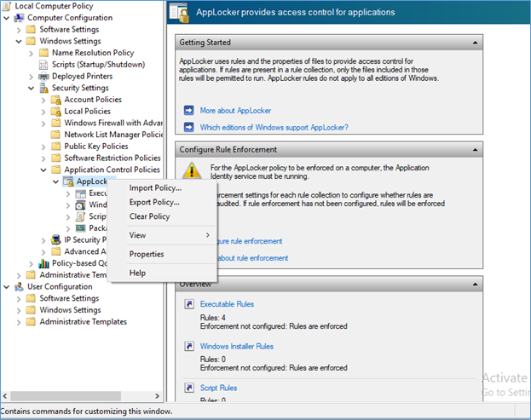Screen dimensions: 531x420
Task: Collapse the AppLocker tree node
Action: point(56,181)
